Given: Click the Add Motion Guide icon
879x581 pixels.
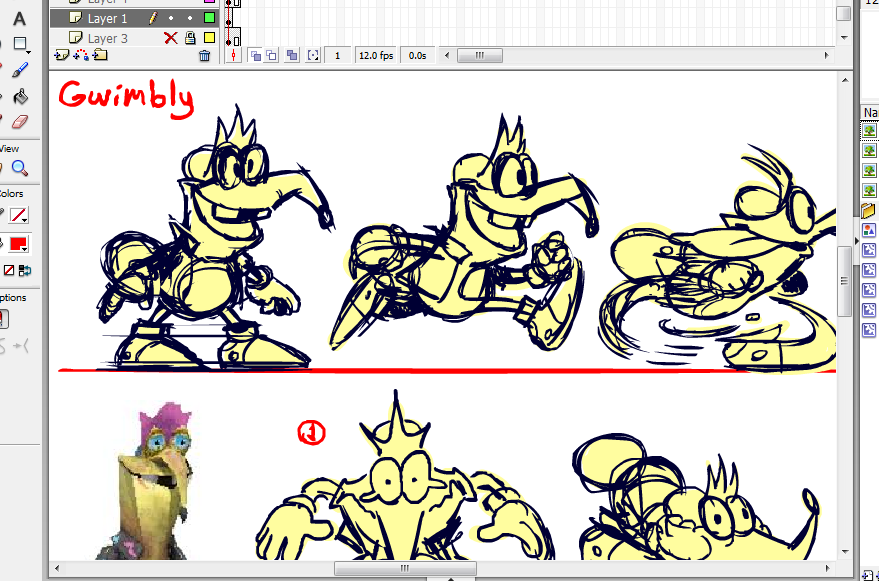Looking at the screenshot, I should click(81, 55).
